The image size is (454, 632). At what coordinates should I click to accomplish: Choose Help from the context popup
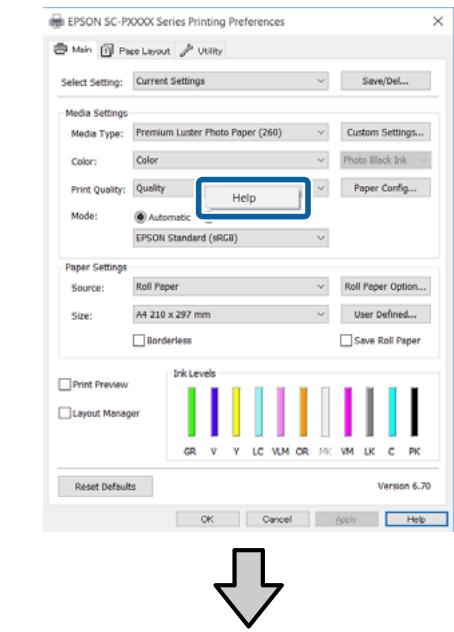click(x=252, y=198)
